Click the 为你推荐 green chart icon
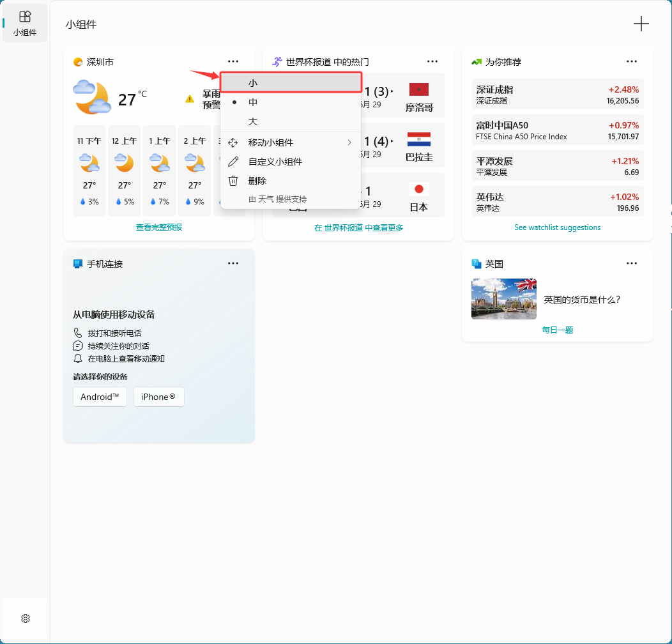 tap(477, 62)
